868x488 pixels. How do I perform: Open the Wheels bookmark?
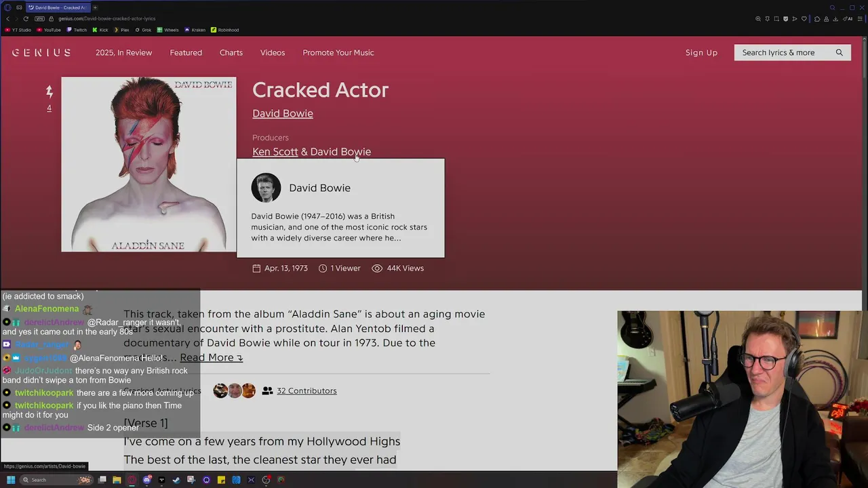[x=168, y=30]
